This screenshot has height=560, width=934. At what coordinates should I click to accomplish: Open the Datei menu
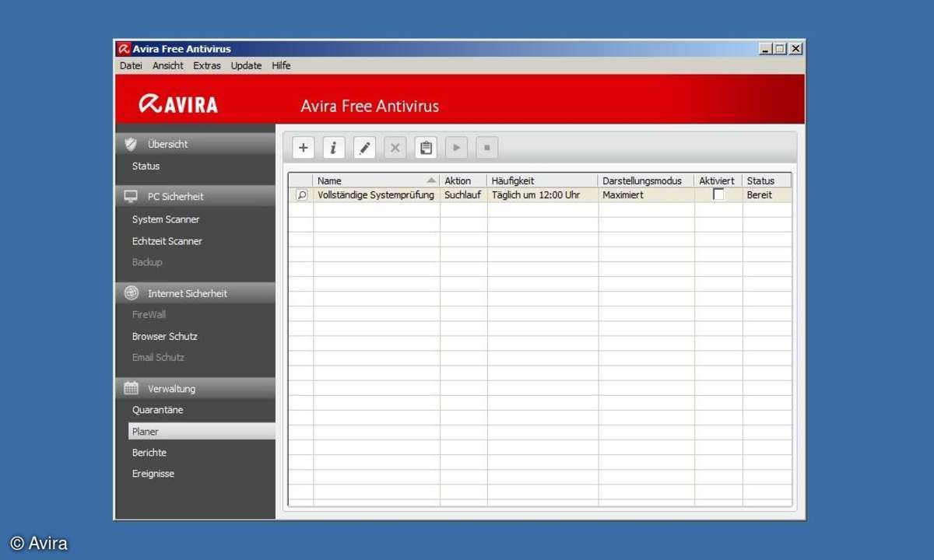131,65
